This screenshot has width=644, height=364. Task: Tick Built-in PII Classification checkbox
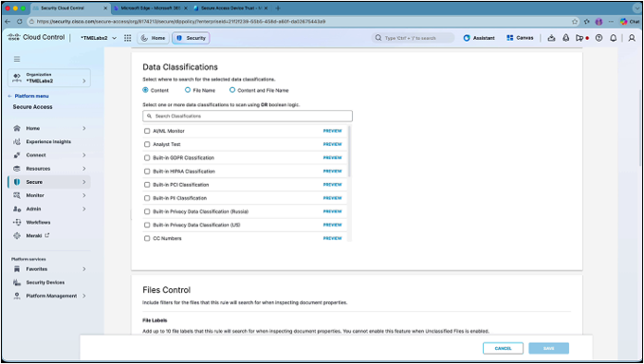(x=147, y=198)
